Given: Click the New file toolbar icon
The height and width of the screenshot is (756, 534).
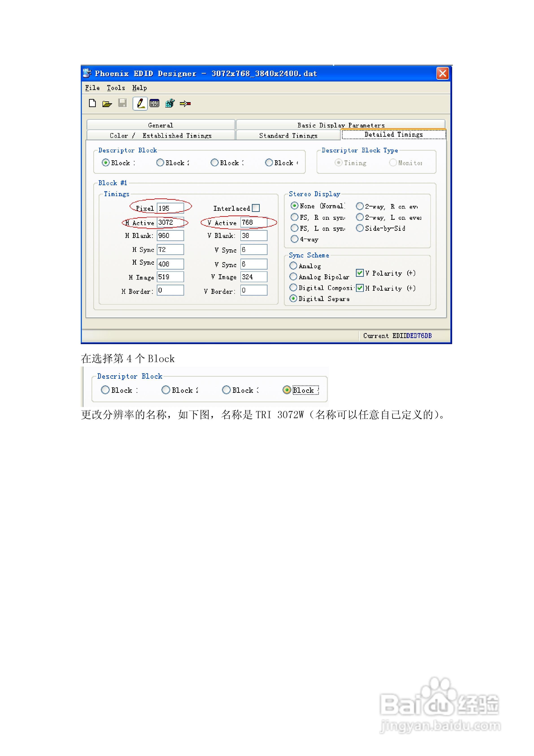Looking at the screenshot, I should [92, 103].
